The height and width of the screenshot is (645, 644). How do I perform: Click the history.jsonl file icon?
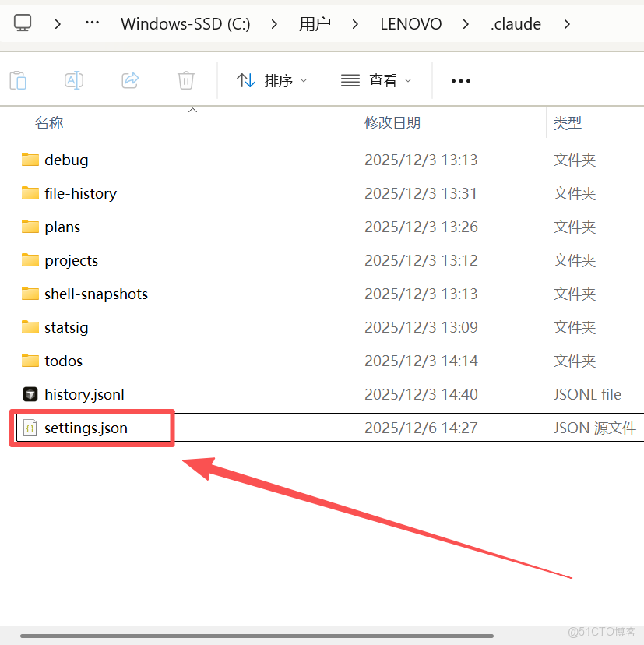(x=30, y=394)
